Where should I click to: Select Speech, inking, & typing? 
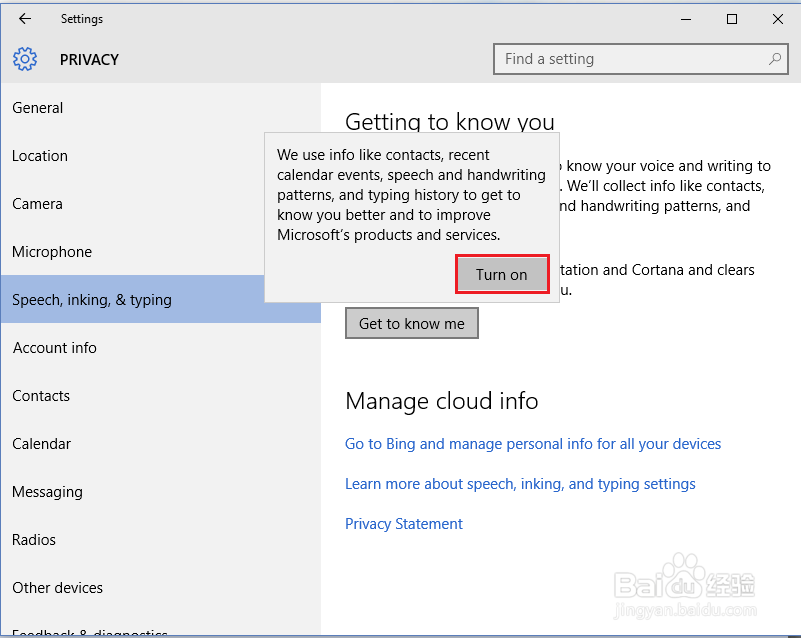point(160,299)
